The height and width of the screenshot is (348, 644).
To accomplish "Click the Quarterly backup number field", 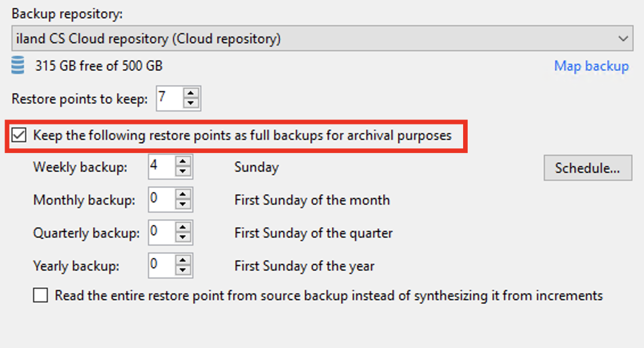I will (161, 232).
